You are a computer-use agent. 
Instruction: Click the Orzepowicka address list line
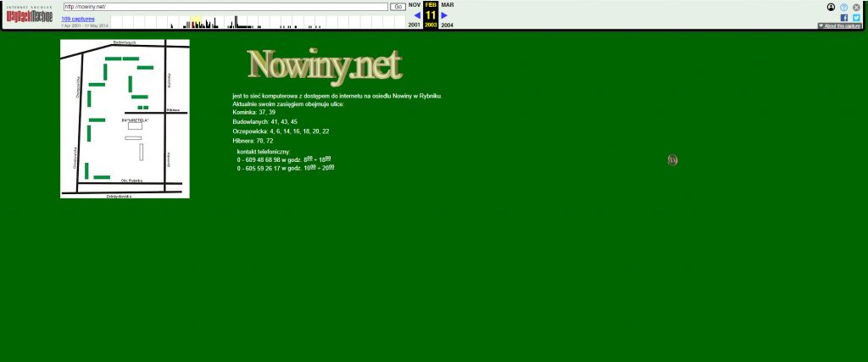(281, 131)
